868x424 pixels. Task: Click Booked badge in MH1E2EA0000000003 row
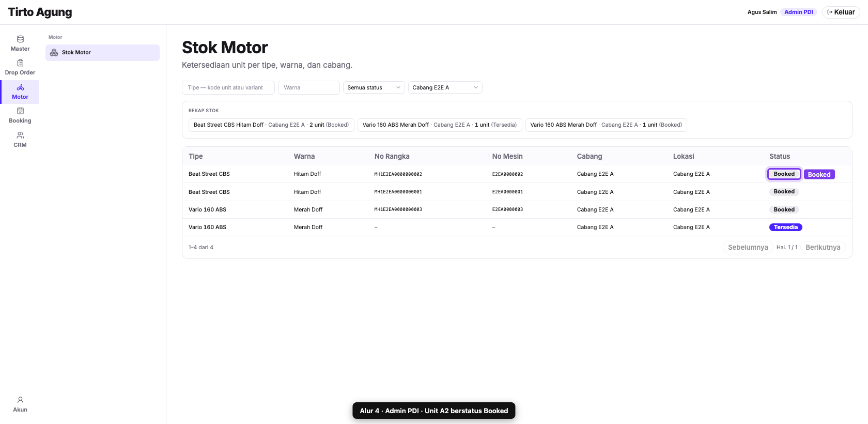point(784,209)
